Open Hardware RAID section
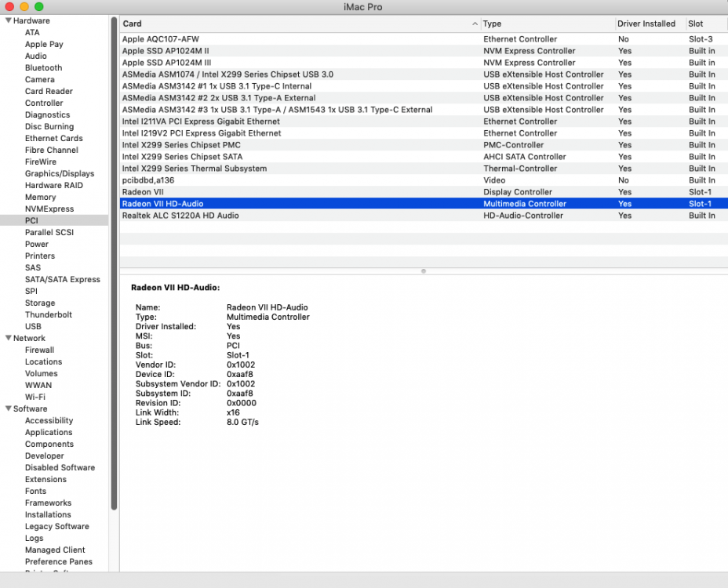728x588 pixels. (54, 185)
